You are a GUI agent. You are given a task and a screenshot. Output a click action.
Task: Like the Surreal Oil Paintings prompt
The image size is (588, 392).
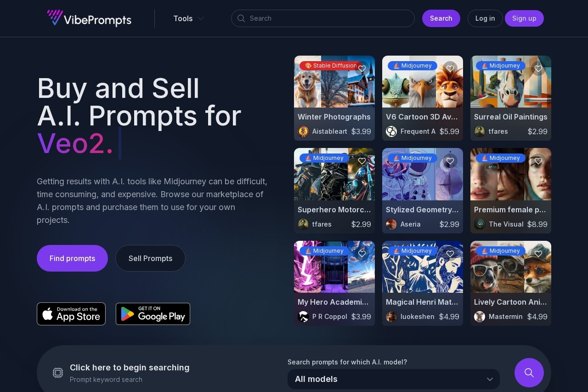538,68
